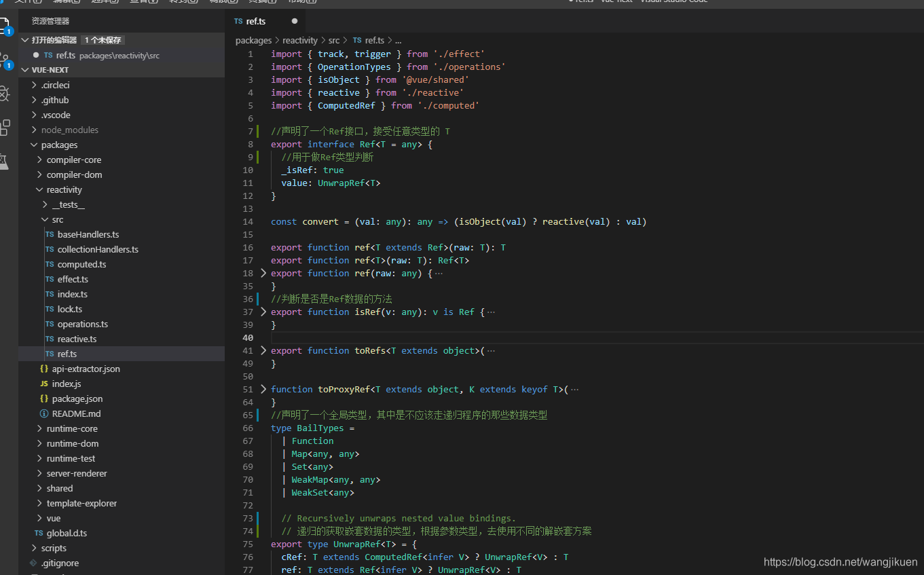Open reactive.ts from the file tree

77,339
